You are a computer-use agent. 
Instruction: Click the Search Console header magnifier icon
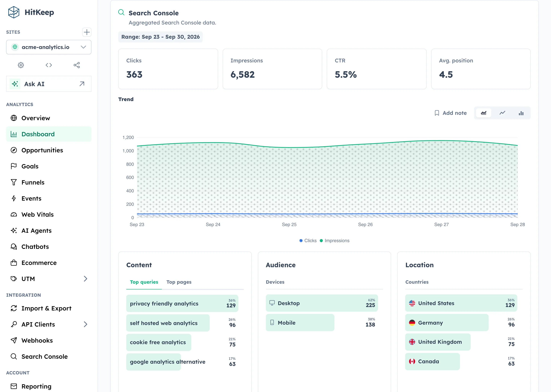pos(121,12)
